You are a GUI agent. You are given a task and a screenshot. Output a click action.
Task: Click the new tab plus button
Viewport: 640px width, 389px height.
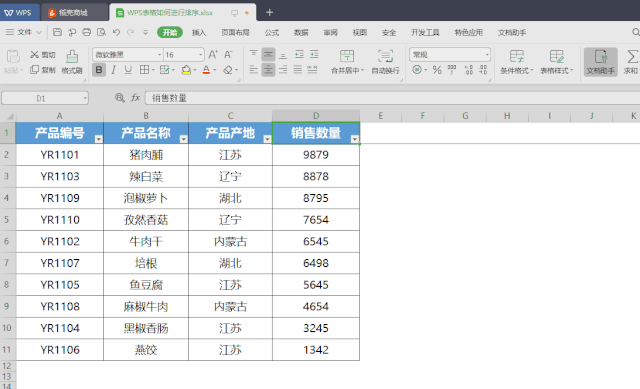pyautogui.click(x=269, y=13)
